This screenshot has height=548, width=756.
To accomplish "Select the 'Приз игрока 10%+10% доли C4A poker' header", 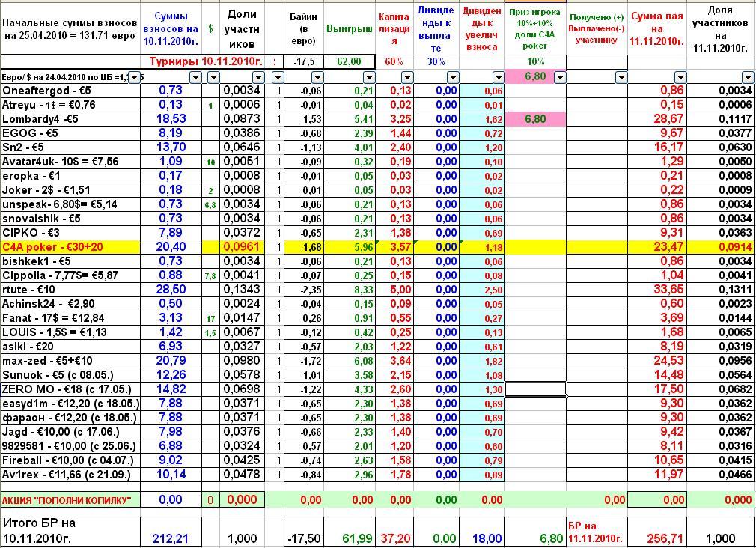I will pos(535,29).
